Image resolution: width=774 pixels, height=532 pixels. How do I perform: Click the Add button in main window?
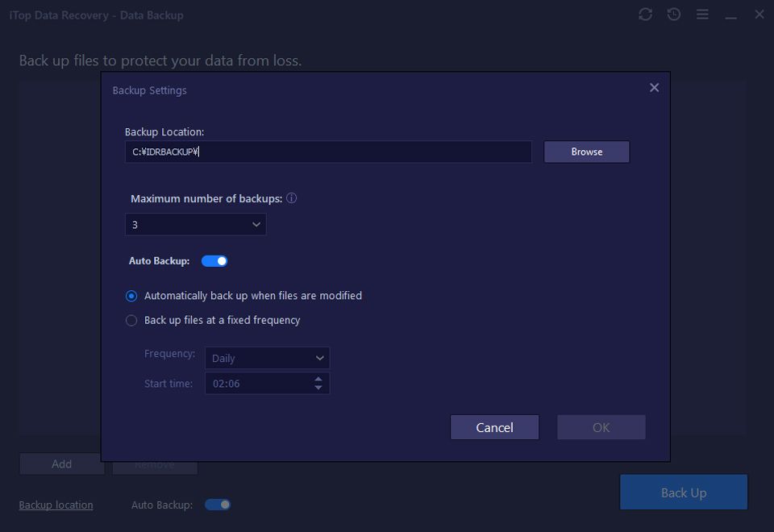(x=62, y=464)
